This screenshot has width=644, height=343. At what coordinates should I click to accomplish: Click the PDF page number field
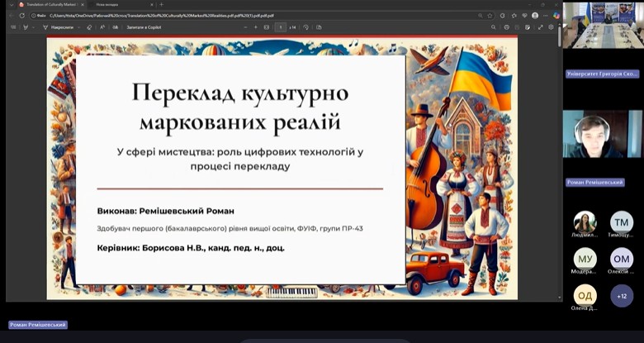(281, 27)
